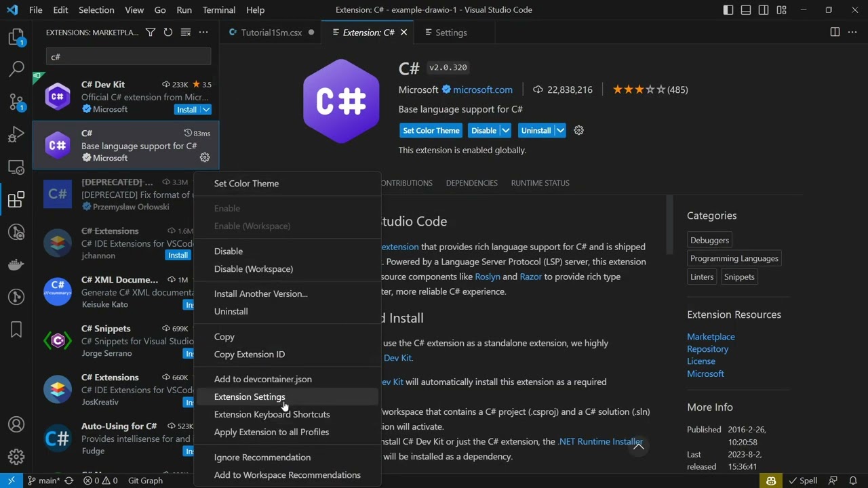Image resolution: width=868 pixels, height=488 pixels.
Task: Open the Repository resource link
Action: [x=707, y=349]
